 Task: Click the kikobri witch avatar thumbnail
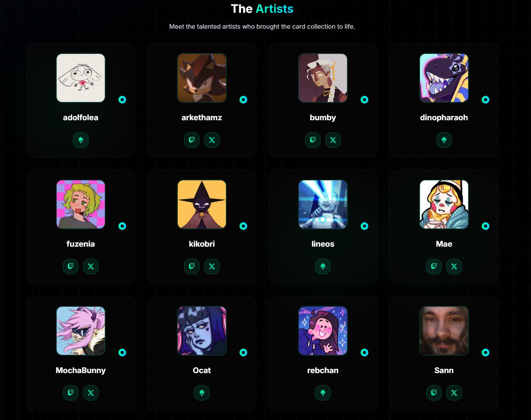click(202, 204)
